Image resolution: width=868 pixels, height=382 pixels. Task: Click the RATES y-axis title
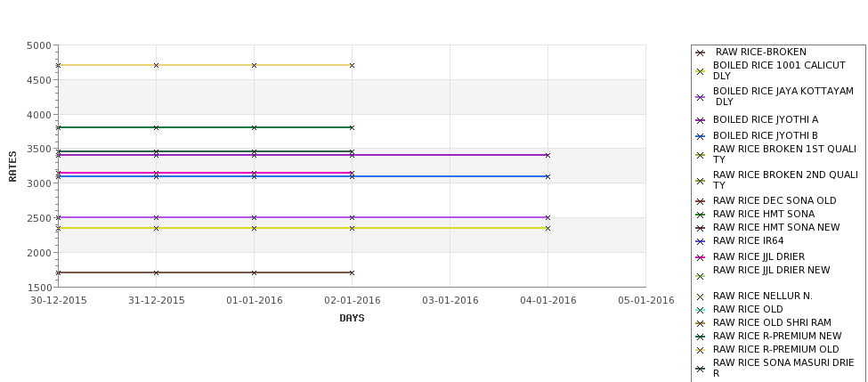[x=12, y=167]
